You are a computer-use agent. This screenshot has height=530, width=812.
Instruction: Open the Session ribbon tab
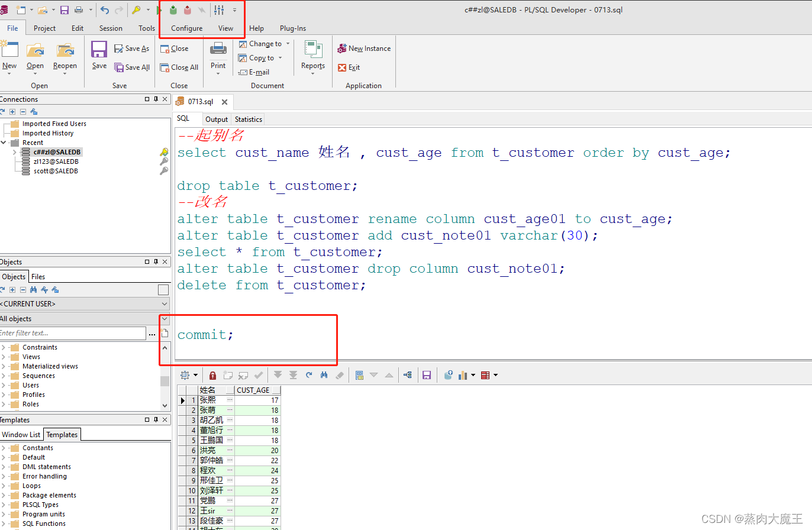[x=111, y=28]
